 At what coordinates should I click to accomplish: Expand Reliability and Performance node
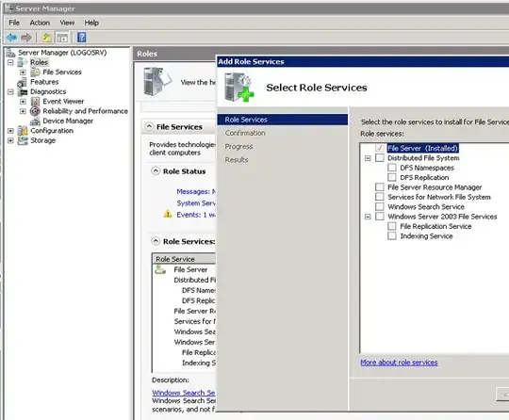pos(23,111)
